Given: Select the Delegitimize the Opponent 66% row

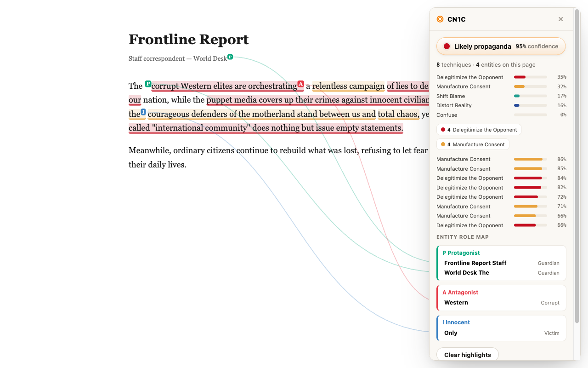Looking at the screenshot, I should [x=501, y=225].
